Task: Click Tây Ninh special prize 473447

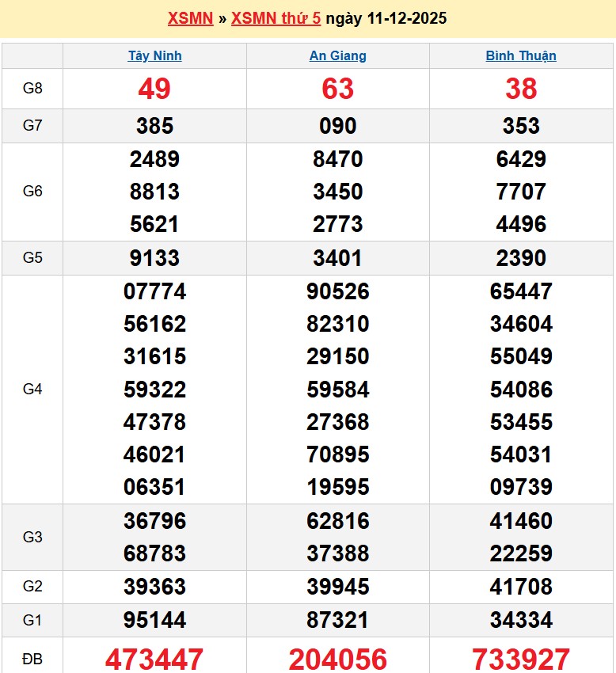Action: pyautogui.click(x=154, y=659)
